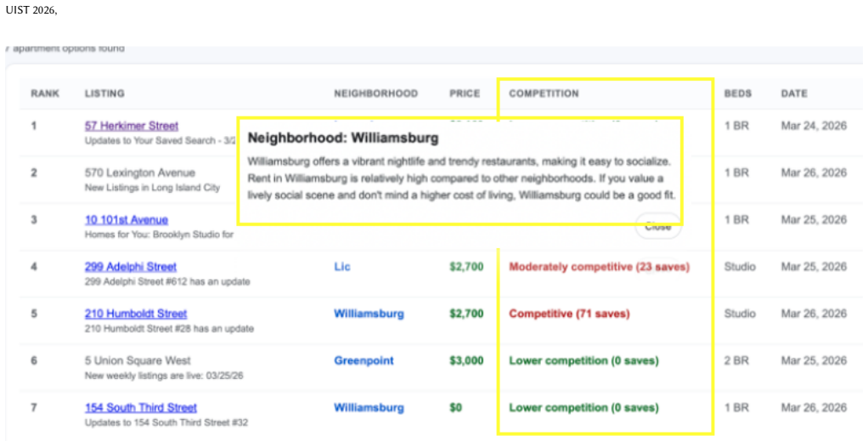This screenshot has height=441, width=868.
Task: Open the 299 Adelphi Street listing link
Action: point(131,267)
